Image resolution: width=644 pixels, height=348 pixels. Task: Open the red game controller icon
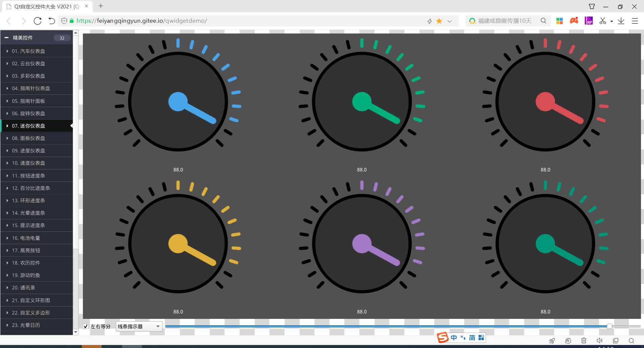coord(574,21)
